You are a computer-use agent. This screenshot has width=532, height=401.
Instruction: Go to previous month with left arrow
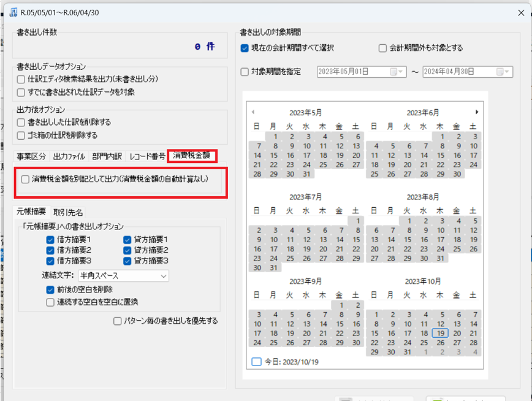253,112
